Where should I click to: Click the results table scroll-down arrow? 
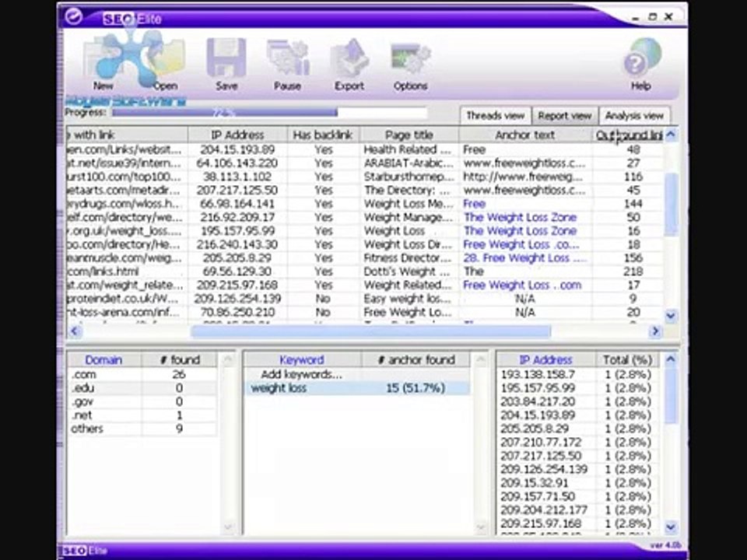[671, 315]
